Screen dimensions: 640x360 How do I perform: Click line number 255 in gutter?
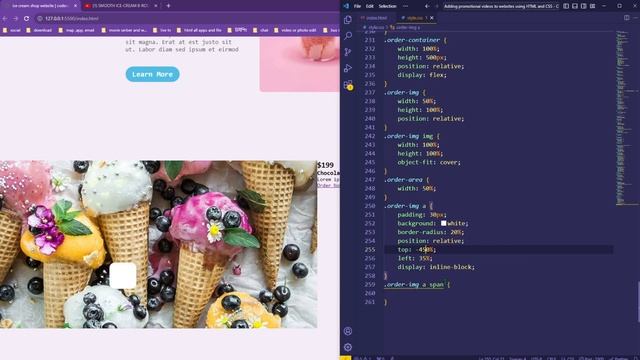click(x=370, y=249)
